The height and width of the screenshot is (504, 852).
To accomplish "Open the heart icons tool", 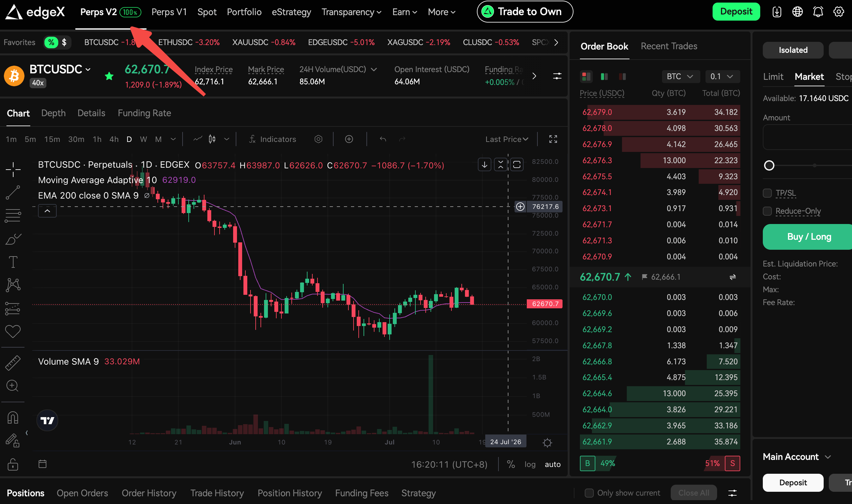I will pos(13,331).
